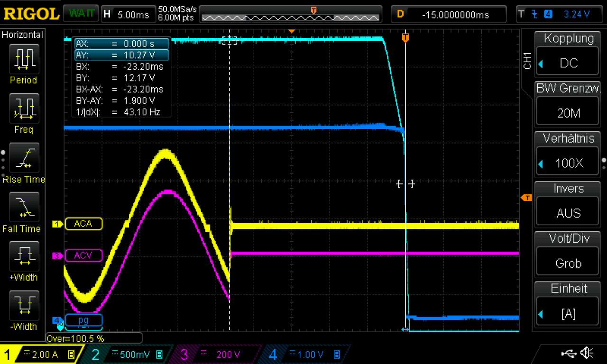The image size is (607, 364).
Task: Select the Freq measurement icon
Action: pyautogui.click(x=23, y=108)
